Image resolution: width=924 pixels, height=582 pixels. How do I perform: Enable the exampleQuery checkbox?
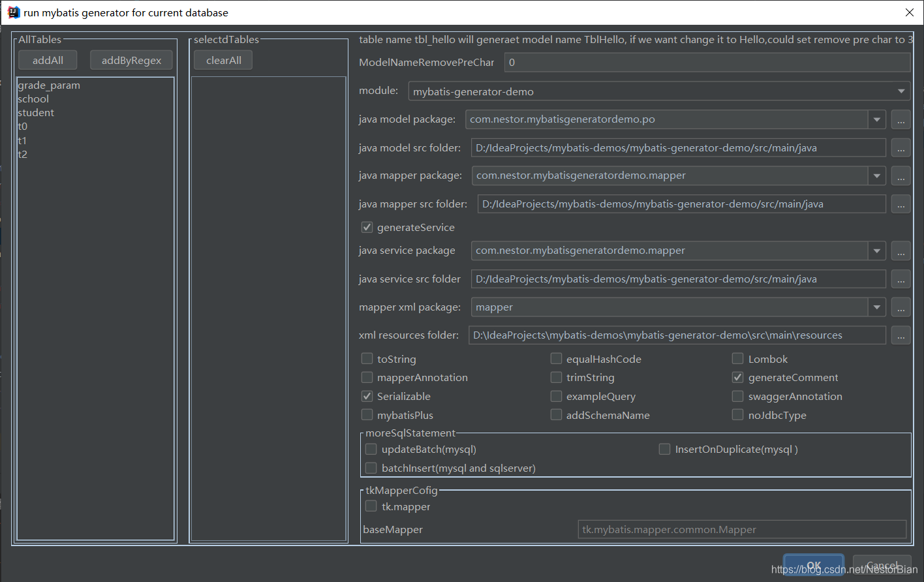click(556, 396)
